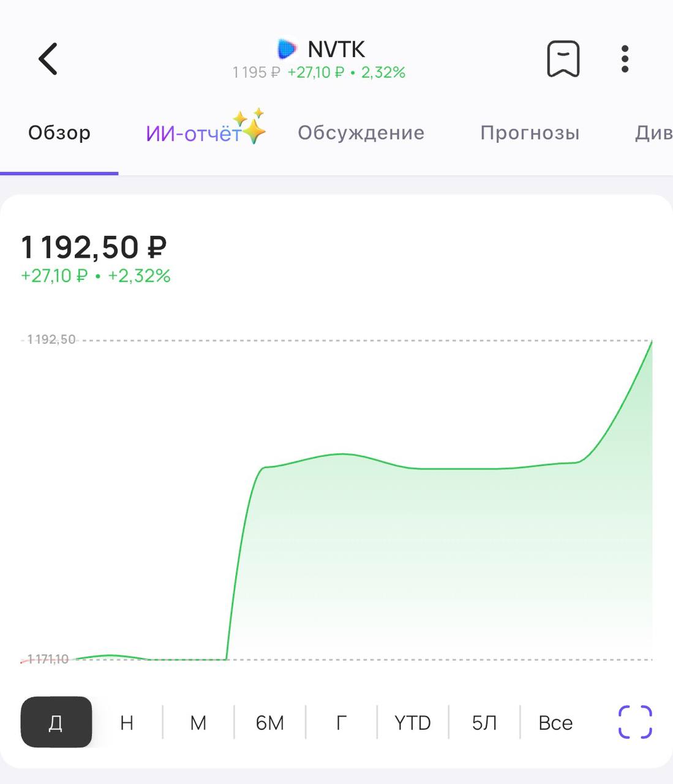This screenshot has height=784, width=673.
Task: Open the three-dot more options menu
Action: coord(625,59)
